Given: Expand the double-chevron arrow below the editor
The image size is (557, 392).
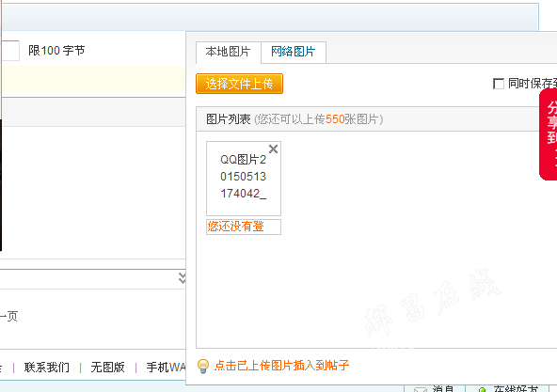Looking at the screenshot, I should (183, 278).
